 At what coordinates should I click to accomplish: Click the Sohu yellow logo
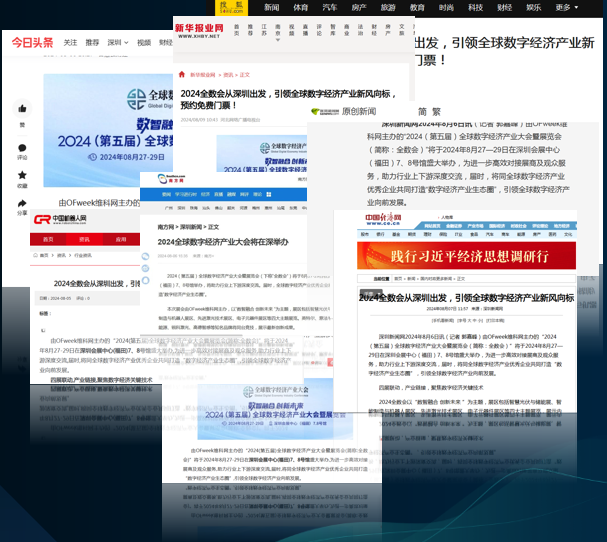click(231, 7)
